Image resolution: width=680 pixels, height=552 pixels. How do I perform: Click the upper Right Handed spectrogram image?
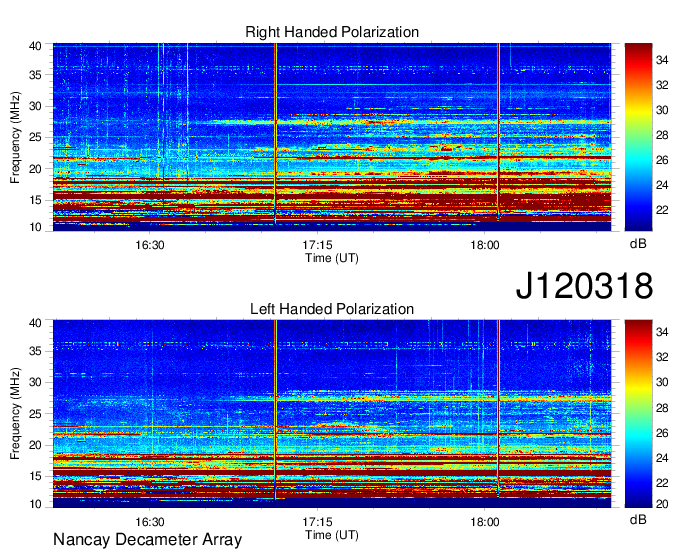(x=332, y=137)
